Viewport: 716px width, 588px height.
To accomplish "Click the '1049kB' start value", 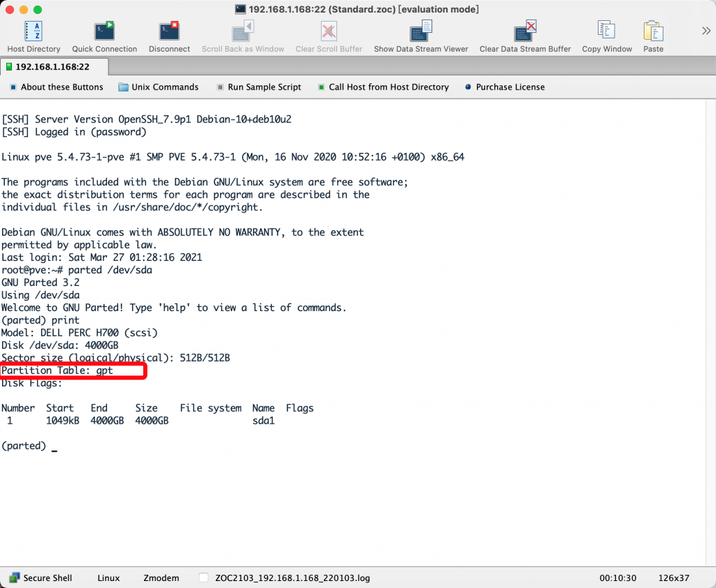I will 62,420.
